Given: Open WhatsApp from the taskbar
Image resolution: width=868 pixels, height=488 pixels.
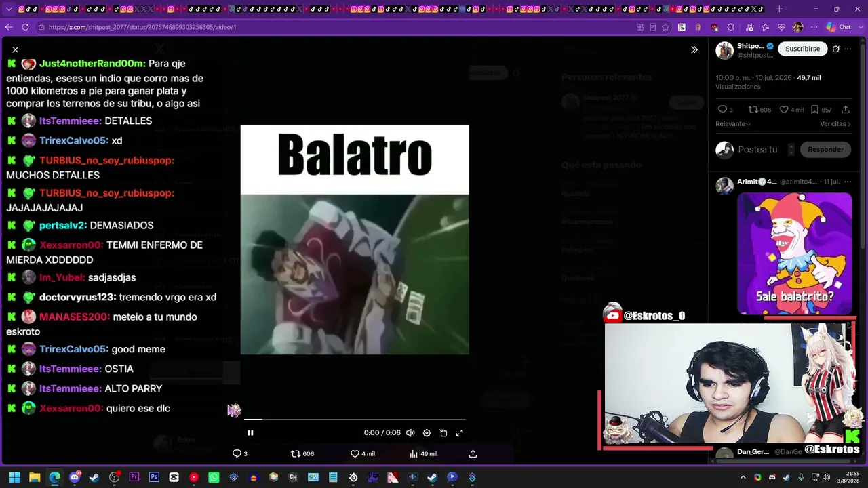Looking at the screenshot, I should coord(214,477).
